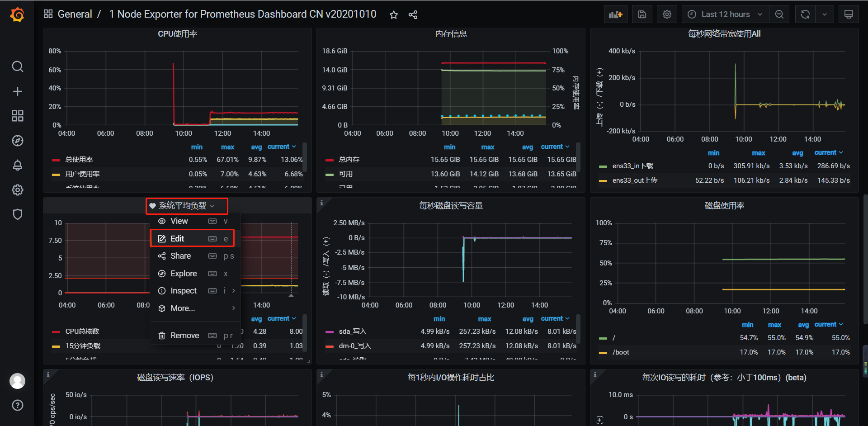Expand the Inspect submenu arrow
The width and height of the screenshot is (868, 426).
233,291
